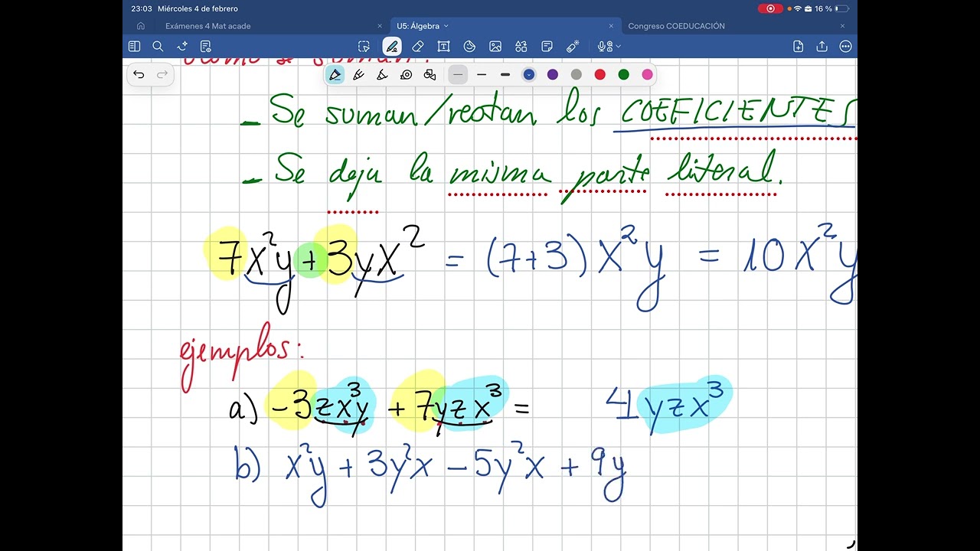Image resolution: width=980 pixels, height=551 pixels.
Task: Pick the purple pen color
Action: (x=553, y=74)
